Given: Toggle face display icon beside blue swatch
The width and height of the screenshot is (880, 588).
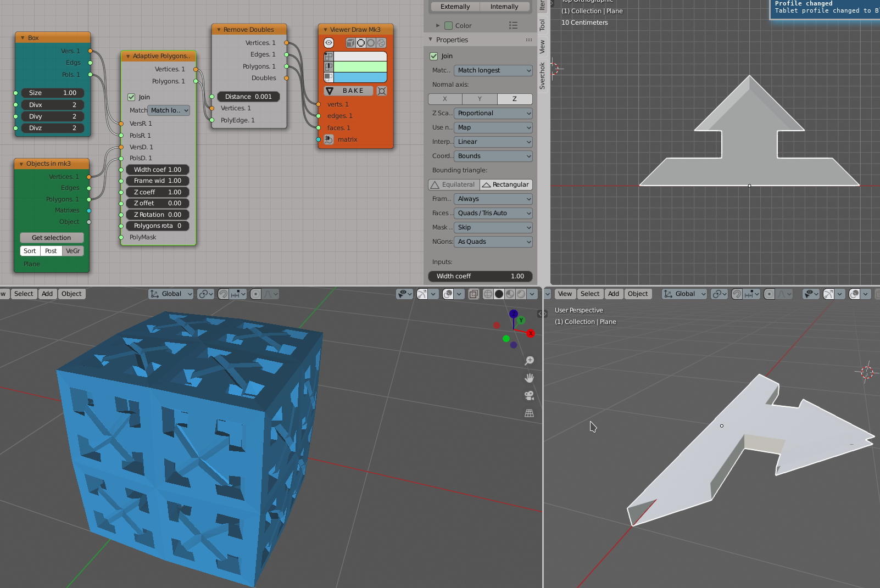Looking at the screenshot, I should click(328, 77).
